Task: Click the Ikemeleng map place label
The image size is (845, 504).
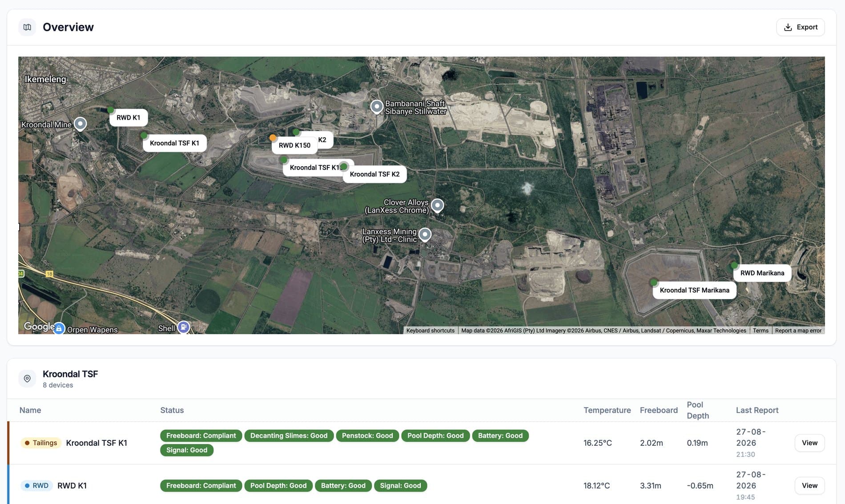Action: [x=45, y=79]
